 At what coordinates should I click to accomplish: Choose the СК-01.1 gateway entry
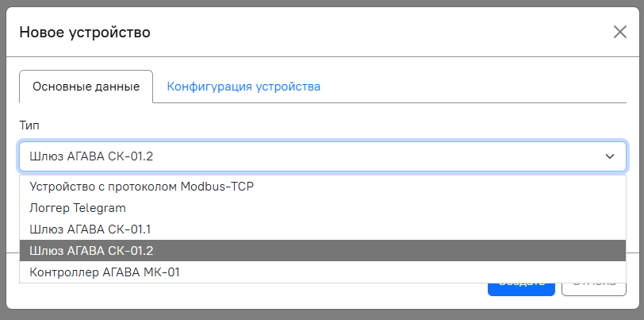90,229
